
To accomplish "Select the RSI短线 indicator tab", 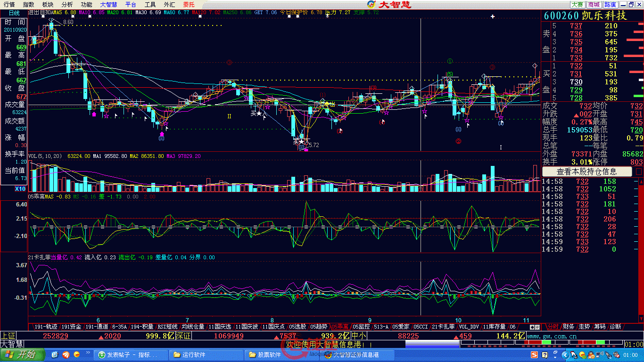I will (167, 326).
